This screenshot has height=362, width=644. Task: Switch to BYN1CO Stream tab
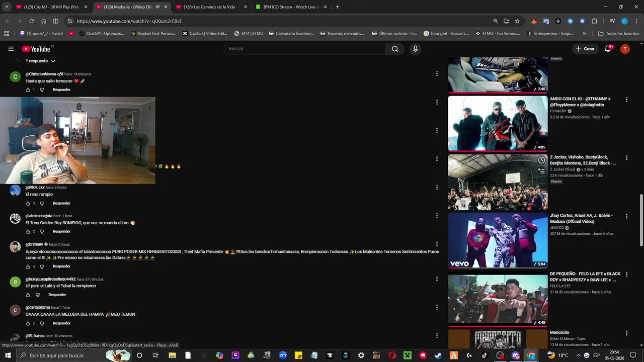click(291, 7)
